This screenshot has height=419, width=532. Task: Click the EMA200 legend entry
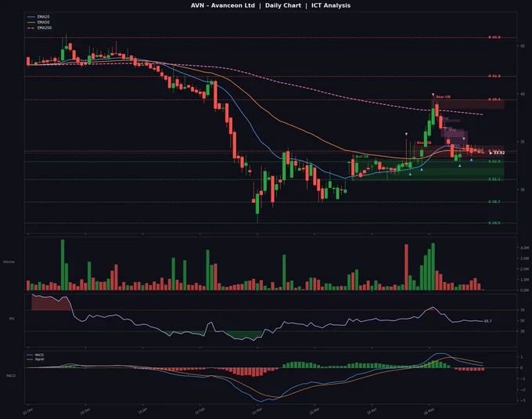(40, 28)
